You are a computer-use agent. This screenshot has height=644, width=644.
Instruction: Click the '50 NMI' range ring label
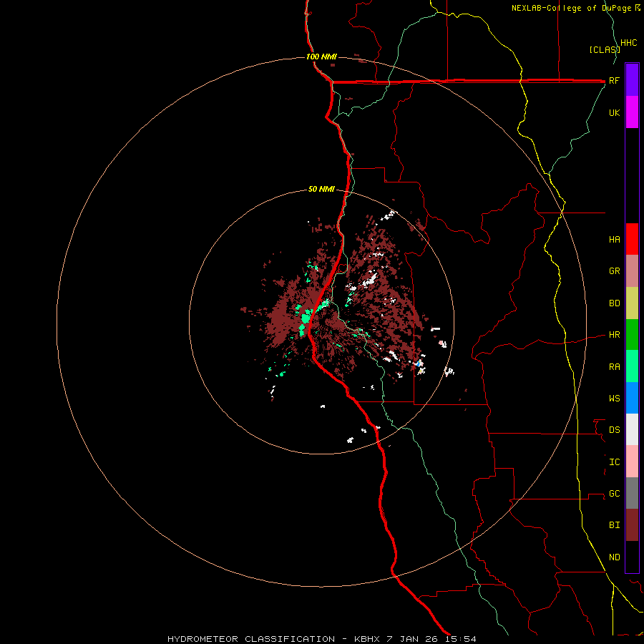(x=321, y=189)
